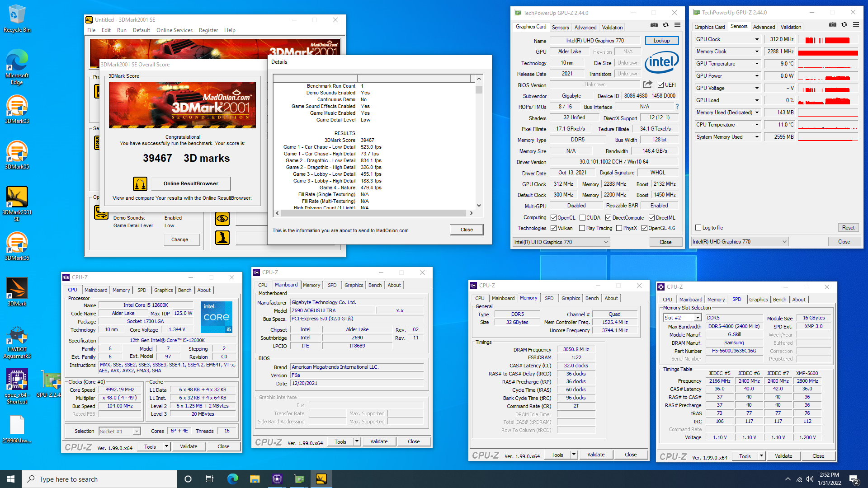The height and width of the screenshot is (488, 868).
Task: Toggle the CUDA checkbox in GPU-Z
Action: coord(583,218)
